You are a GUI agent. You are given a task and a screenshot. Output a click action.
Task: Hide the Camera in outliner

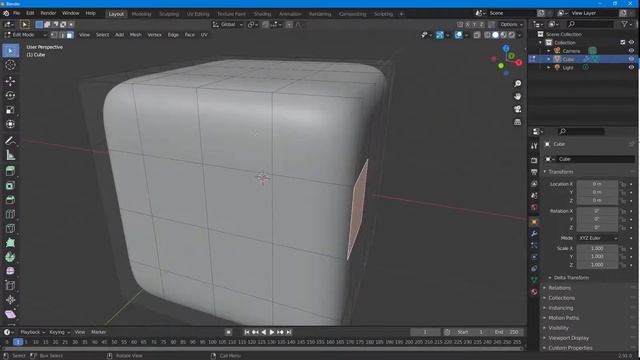[x=631, y=51]
